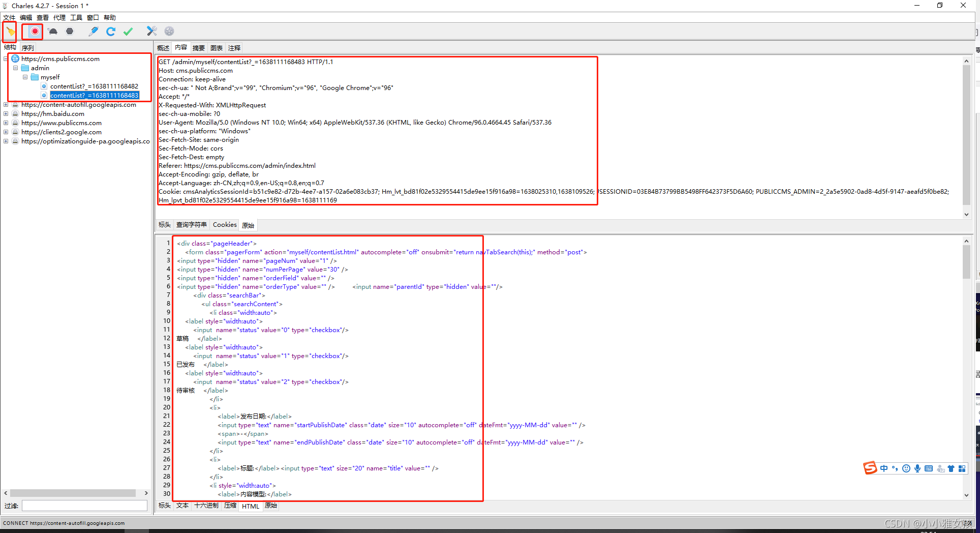Viewport: 980px width, 533px height.
Task: Repeat request with the blue refresh icon
Action: click(x=111, y=32)
